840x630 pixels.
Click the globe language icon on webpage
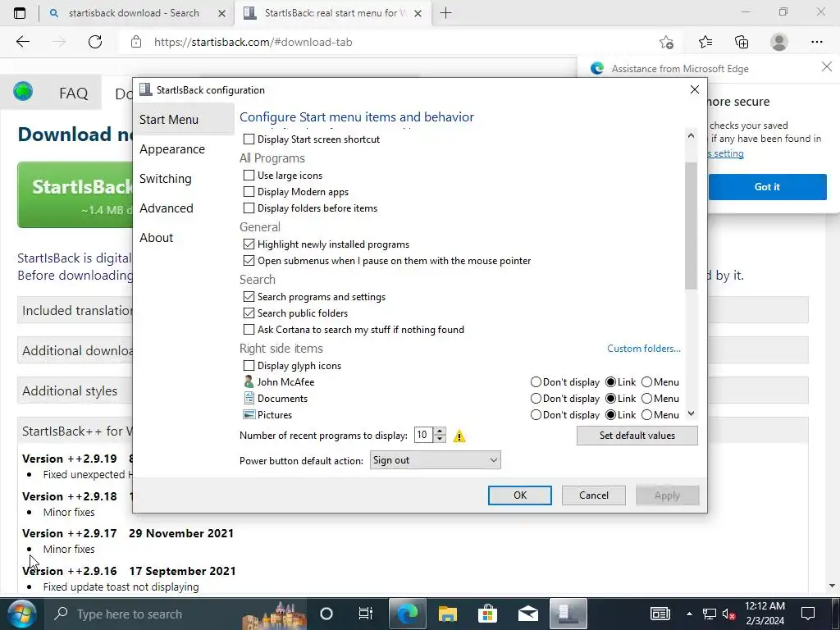(x=23, y=92)
